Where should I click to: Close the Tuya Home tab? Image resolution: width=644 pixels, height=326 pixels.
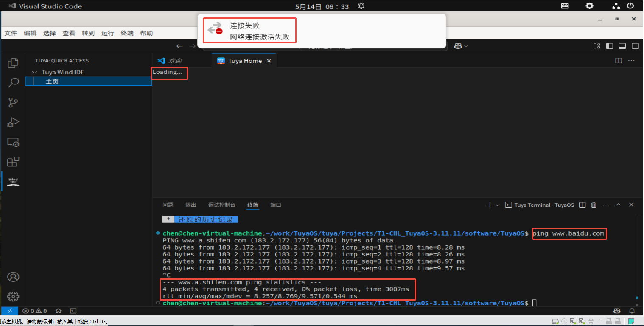269,61
